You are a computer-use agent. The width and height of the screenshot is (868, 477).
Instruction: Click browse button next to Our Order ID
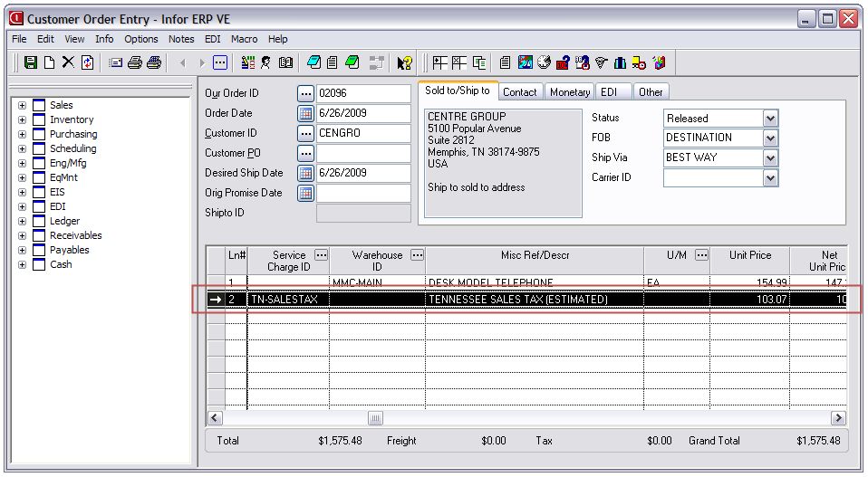pyautogui.click(x=305, y=93)
